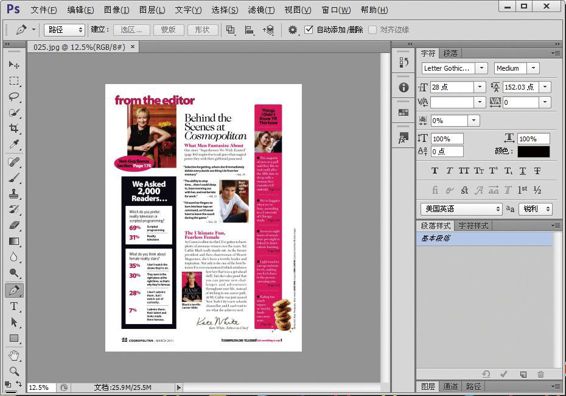Open the 图像(I) menu
This screenshot has height=396, width=566.
[116, 10]
